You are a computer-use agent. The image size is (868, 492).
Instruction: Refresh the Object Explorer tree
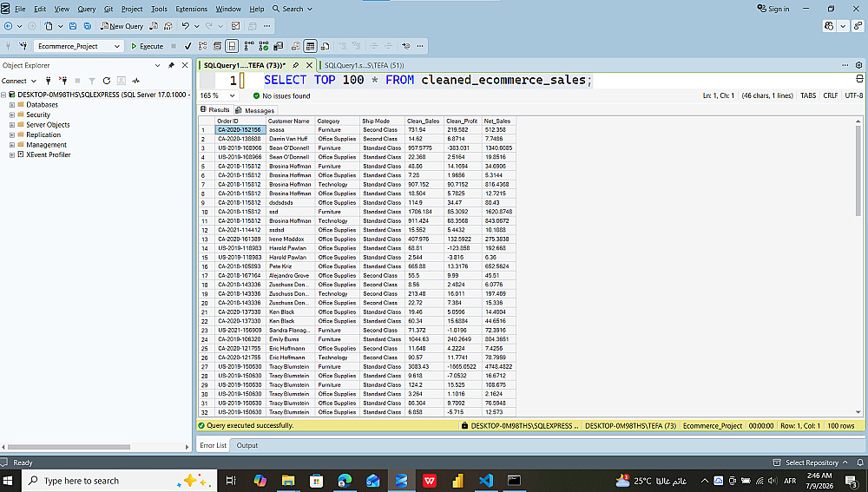pos(106,81)
